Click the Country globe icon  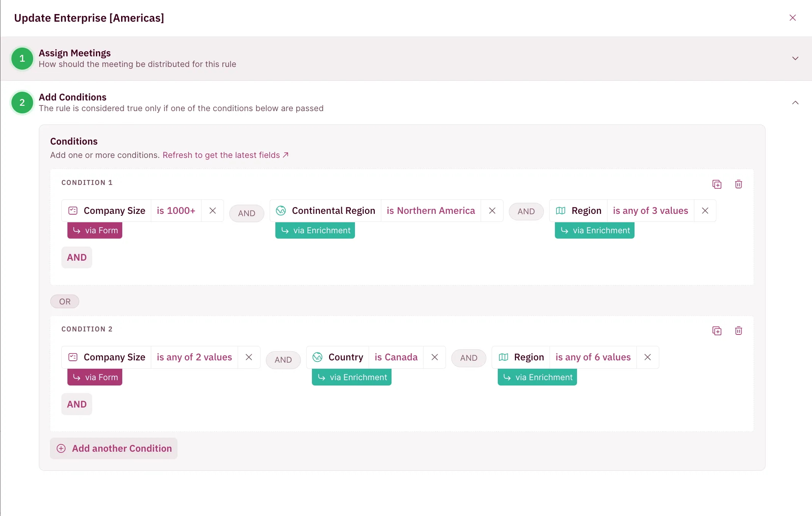point(317,357)
